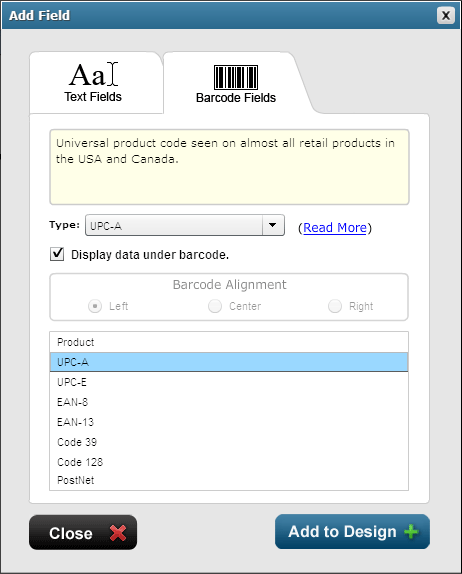Choose UPC-E from the barcode list

pyautogui.click(x=229, y=382)
